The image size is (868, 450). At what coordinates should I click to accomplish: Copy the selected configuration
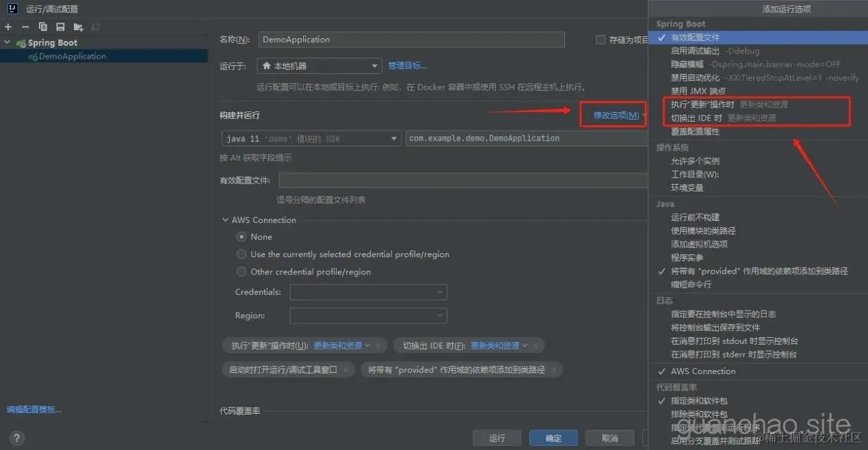[x=43, y=27]
